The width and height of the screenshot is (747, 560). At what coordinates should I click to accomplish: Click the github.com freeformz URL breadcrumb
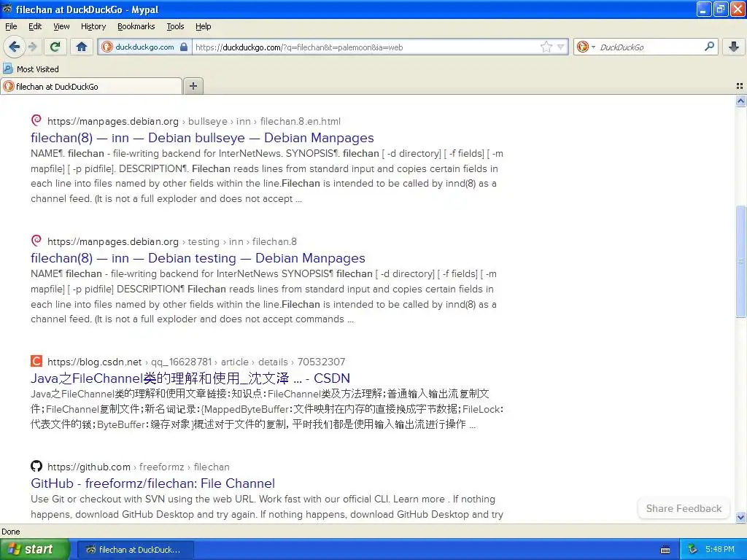(x=139, y=467)
